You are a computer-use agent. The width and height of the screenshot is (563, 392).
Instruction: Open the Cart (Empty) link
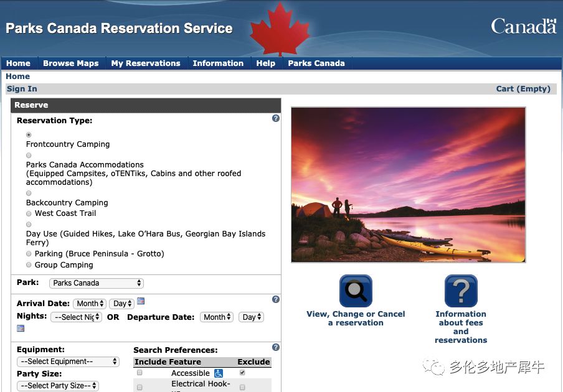523,89
